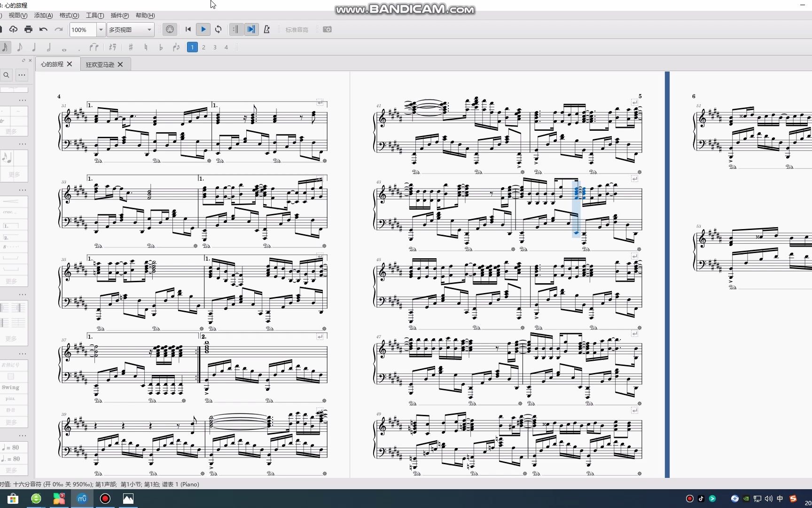Image resolution: width=812 pixels, height=508 pixels.
Task: Open the 插件(P) menu
Action: pyautogui.click(x=120, y=16)
